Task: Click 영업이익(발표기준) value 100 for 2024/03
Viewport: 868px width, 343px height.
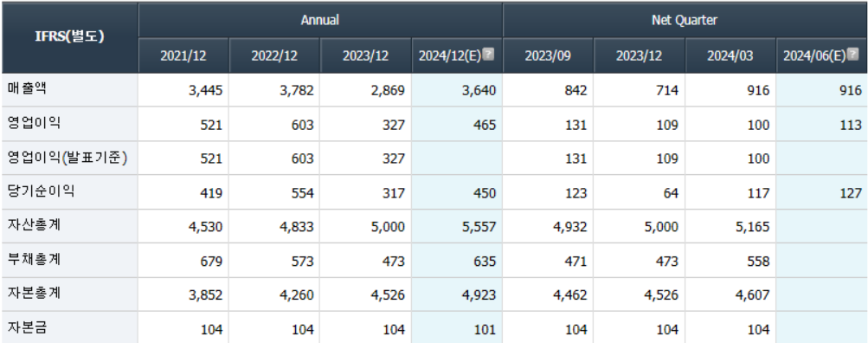Action: click(x=759, y=159)
